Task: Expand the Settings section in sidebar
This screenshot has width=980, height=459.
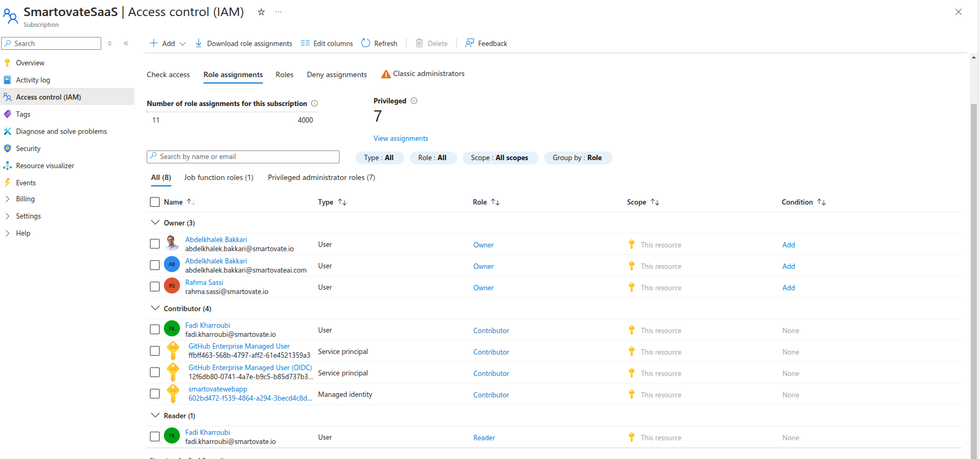Action: pos(7,216)
